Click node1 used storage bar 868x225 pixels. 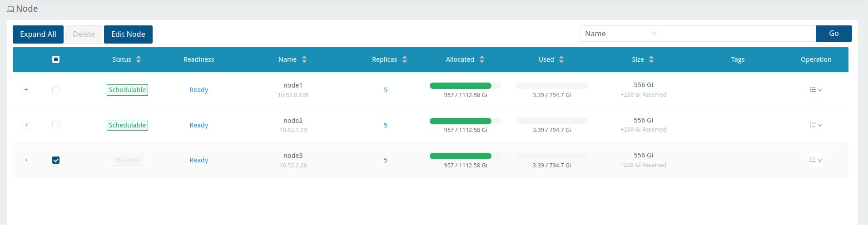[552, 86]
